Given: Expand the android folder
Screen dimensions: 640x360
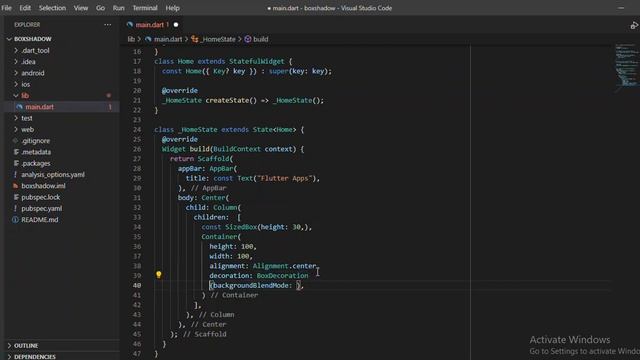Looking at the screenshot, I should pyautogui.click(x=33, y=73).
